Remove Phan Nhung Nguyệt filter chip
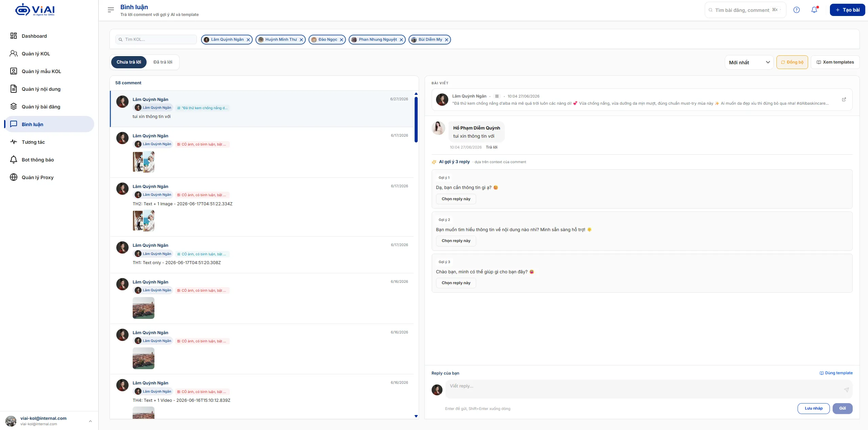This screenshot has width=868, height=430. [401, 40]
